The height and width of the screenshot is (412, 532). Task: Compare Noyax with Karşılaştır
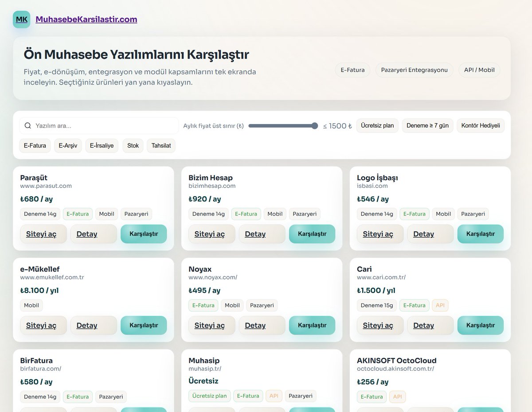312,325
